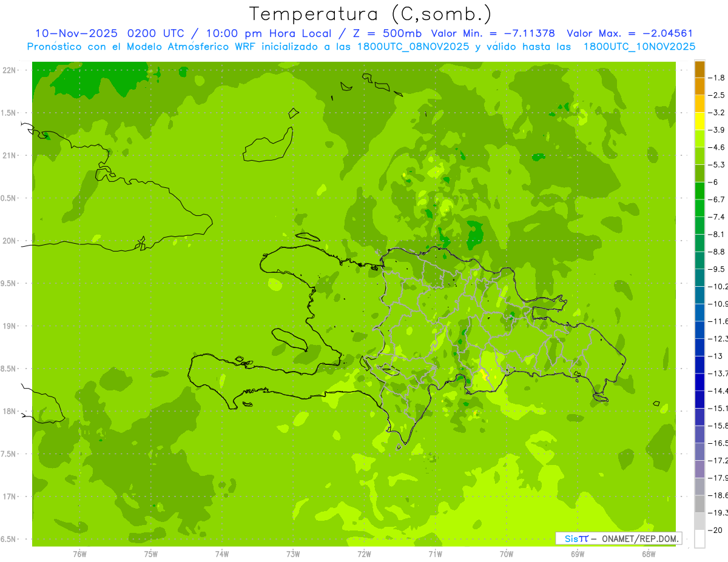
Task: Click the '72W' longitude axis label
Action: pyautogui.click(x=364, y=554)
